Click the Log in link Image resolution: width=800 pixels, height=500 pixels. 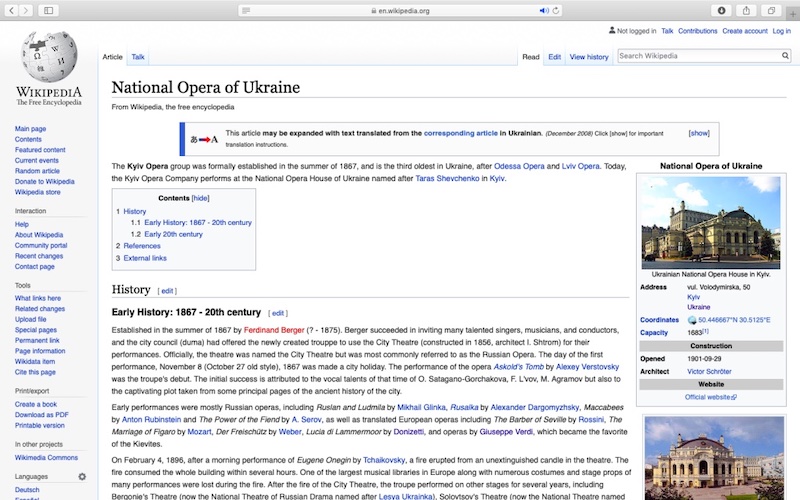782,31
